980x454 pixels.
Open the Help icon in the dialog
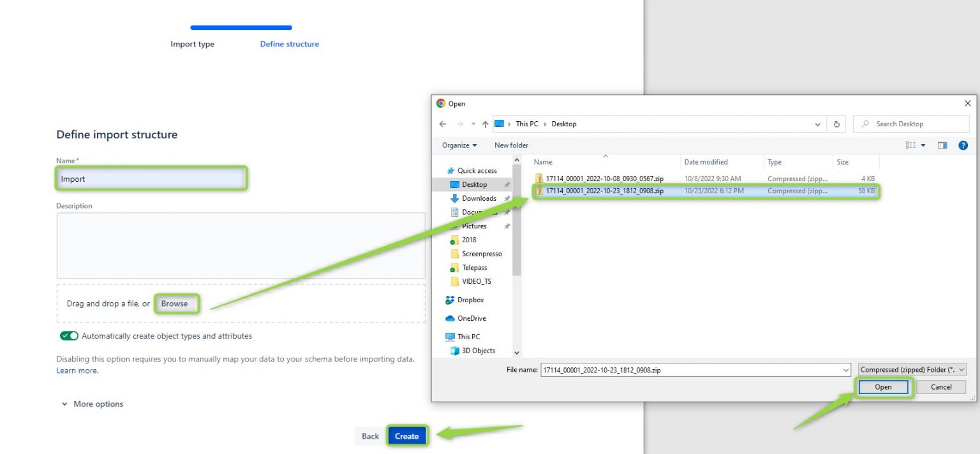coord(963,145)
